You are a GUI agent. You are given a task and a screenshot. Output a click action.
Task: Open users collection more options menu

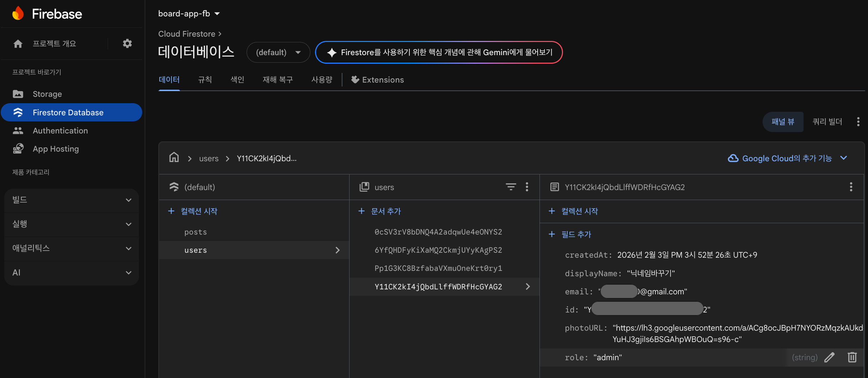tap(527, 187)
